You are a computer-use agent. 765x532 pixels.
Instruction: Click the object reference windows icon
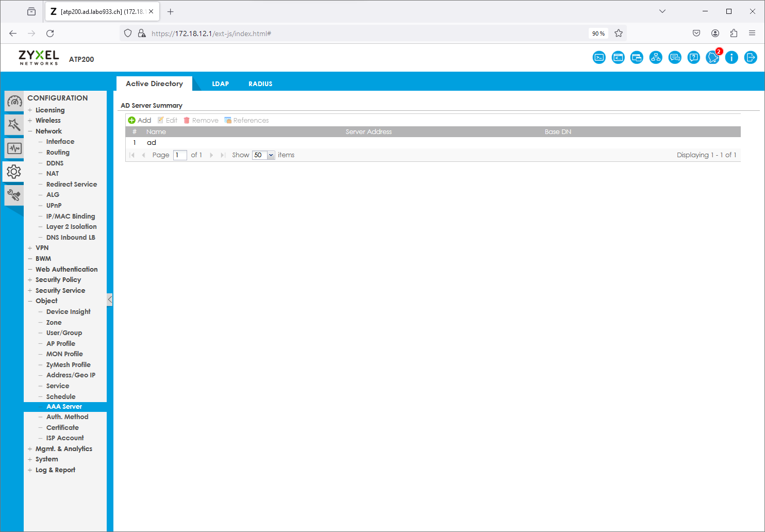coord(637,58)
